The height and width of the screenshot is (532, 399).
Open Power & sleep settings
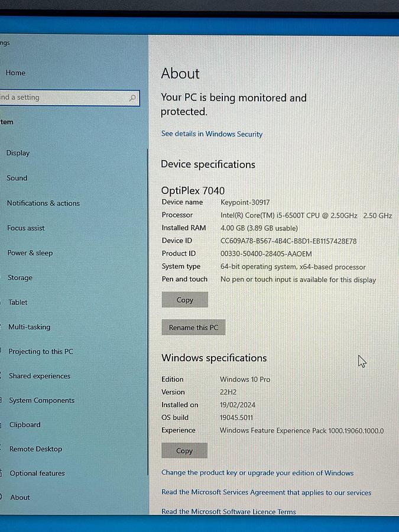pos(30,253)
